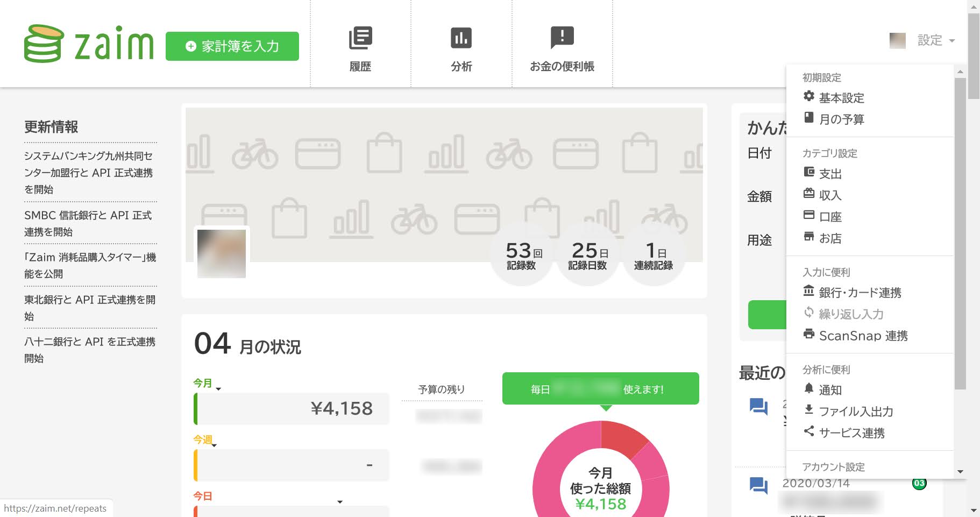Screen dimensions: 980x517
Task: Select 基本設定 from settings menu
Action: [842, 98]
